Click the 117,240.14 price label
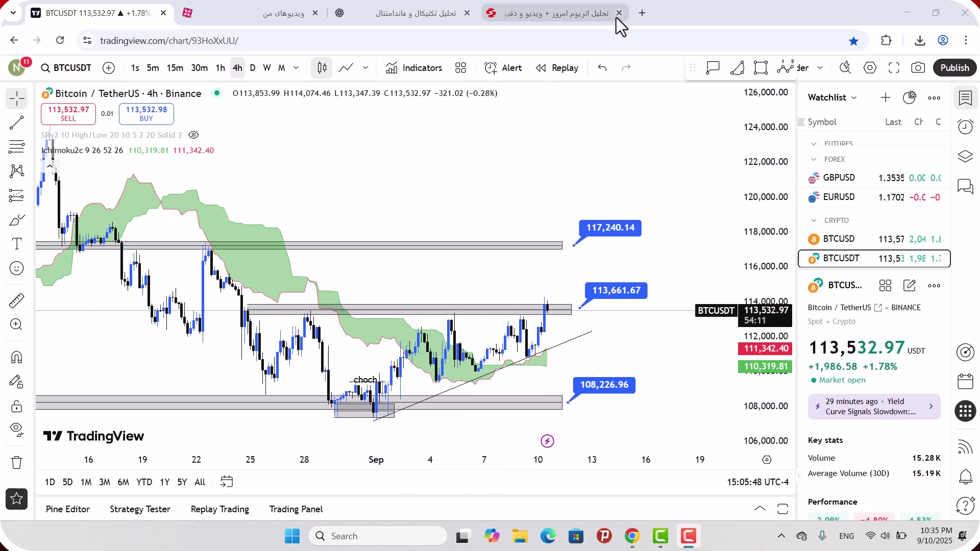 point(610,228)
